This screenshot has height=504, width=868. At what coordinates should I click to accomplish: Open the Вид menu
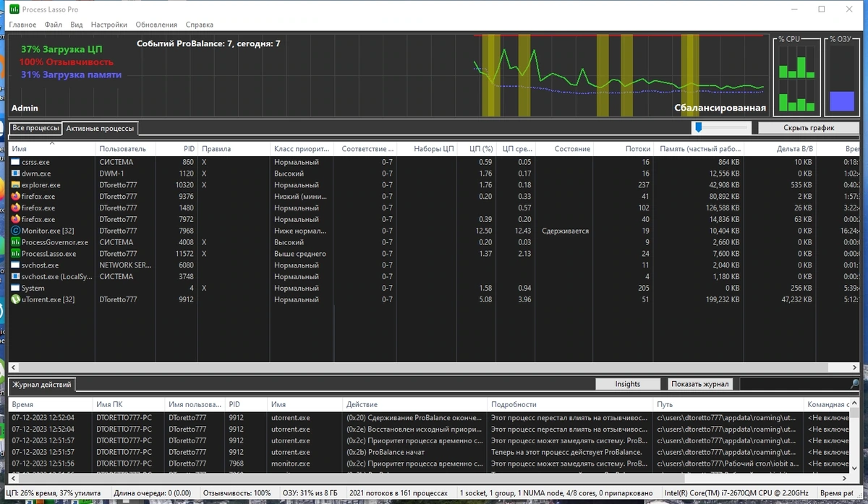click(x=77, y=25)
